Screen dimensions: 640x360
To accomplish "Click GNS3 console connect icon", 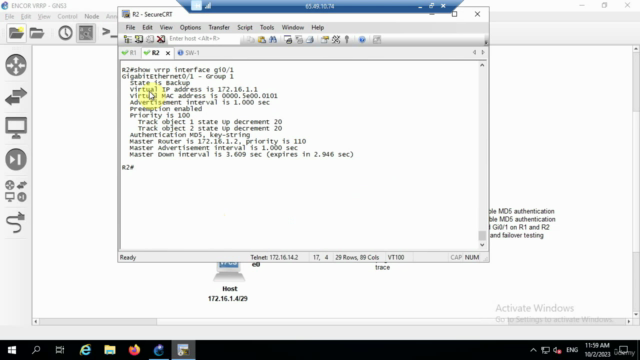I will [x=109, y=32].
